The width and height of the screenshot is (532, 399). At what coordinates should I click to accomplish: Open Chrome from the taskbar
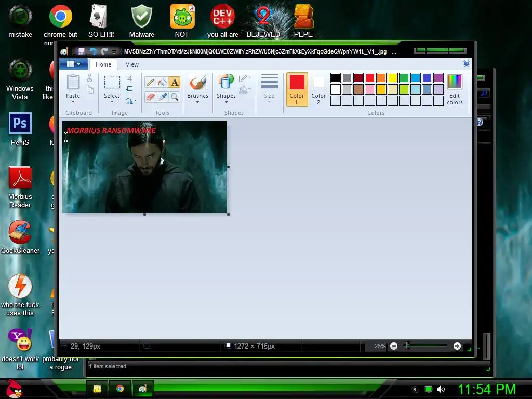120,389
